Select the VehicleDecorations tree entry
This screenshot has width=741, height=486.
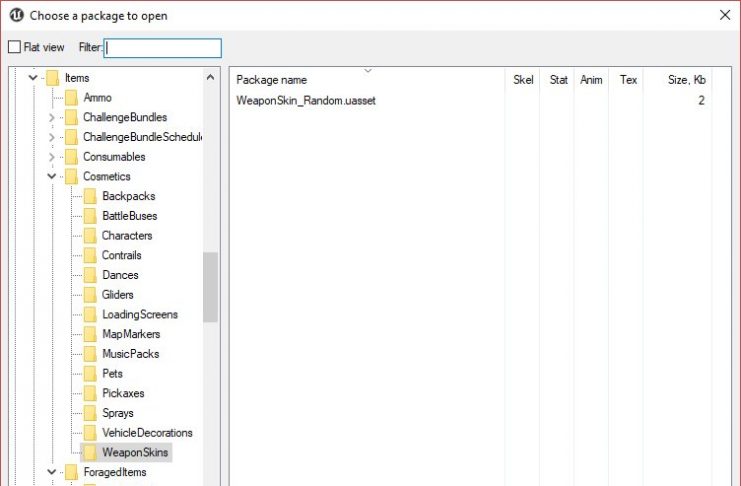point(147,433)
